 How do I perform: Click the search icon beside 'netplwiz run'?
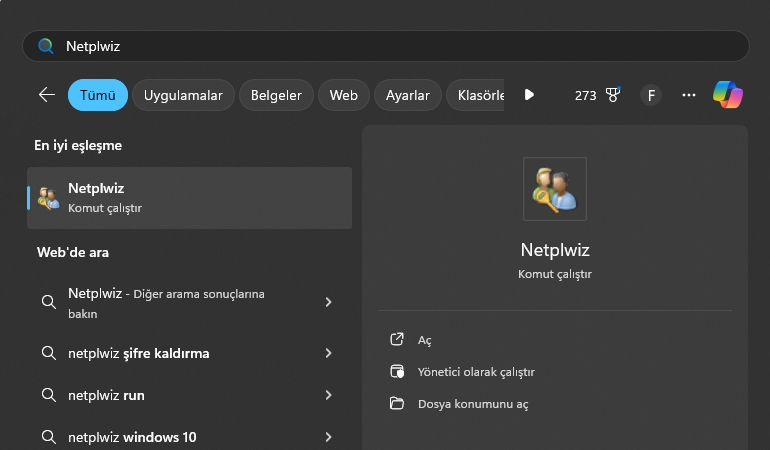[49, 394]
